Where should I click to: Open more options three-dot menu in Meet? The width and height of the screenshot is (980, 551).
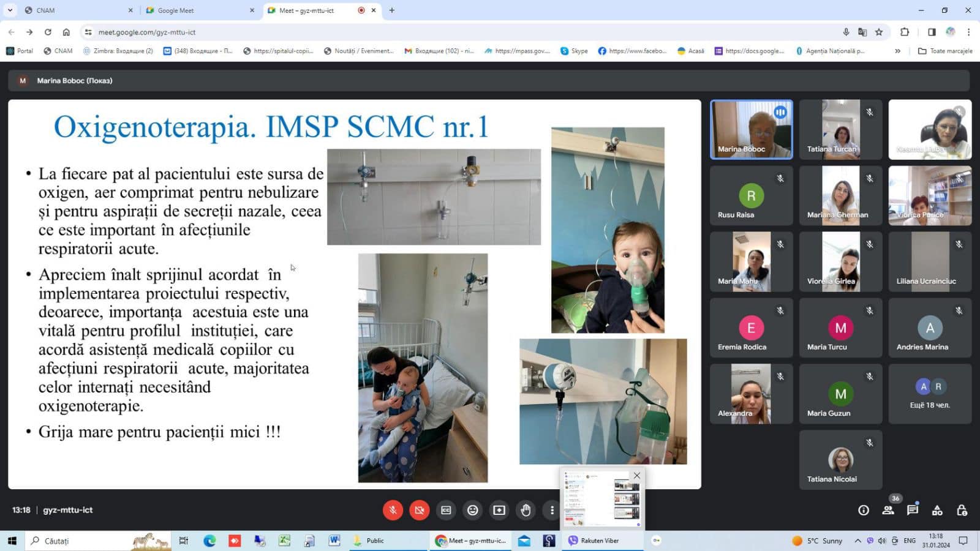click(552, 510)
